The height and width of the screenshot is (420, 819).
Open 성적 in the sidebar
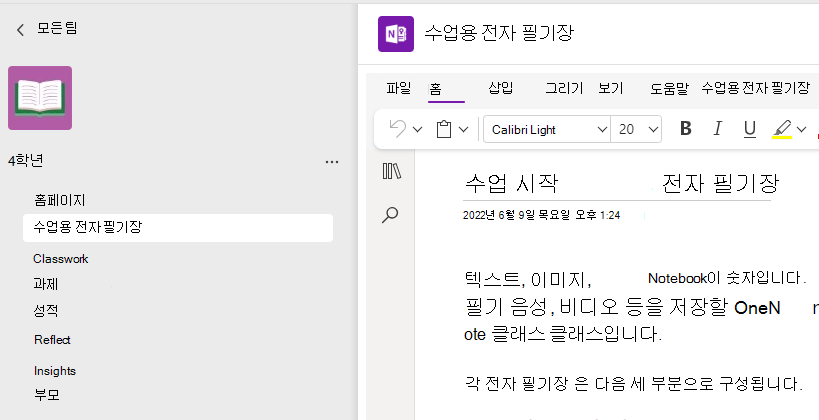pos(46,311)
